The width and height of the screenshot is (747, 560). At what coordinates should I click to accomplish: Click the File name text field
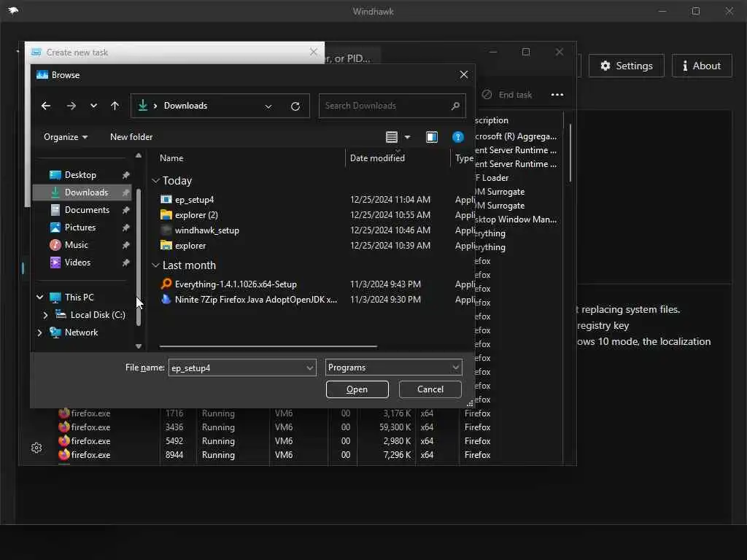(x=237, y=367)
